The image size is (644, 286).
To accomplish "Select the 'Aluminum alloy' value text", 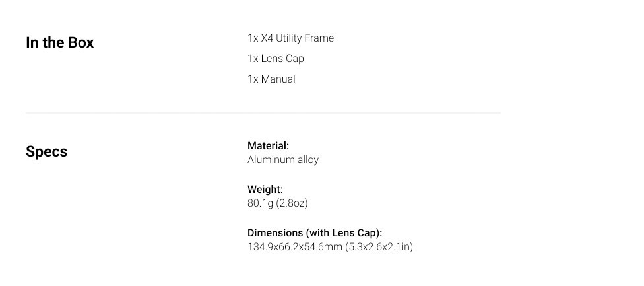I will (x=283, y=160).
